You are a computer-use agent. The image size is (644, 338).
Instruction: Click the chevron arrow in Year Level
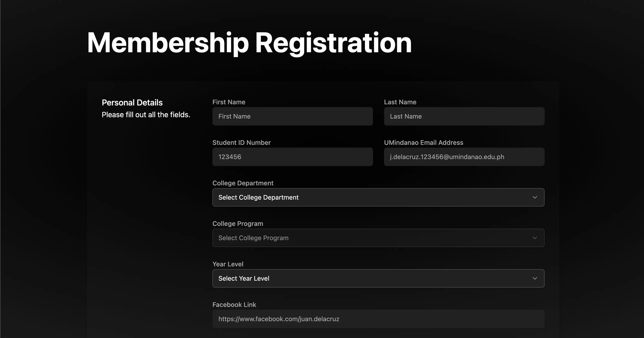tap(535, 278)
